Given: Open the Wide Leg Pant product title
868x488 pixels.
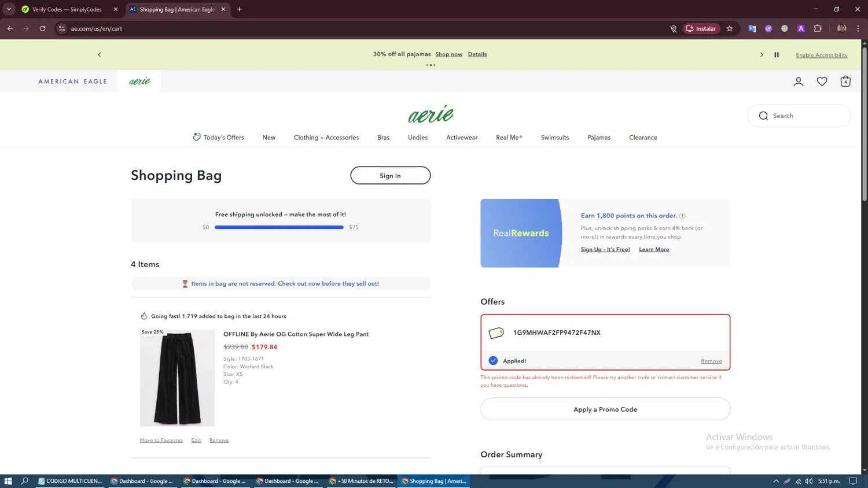Looking at the screenshot, I should (x=296, y=334).
